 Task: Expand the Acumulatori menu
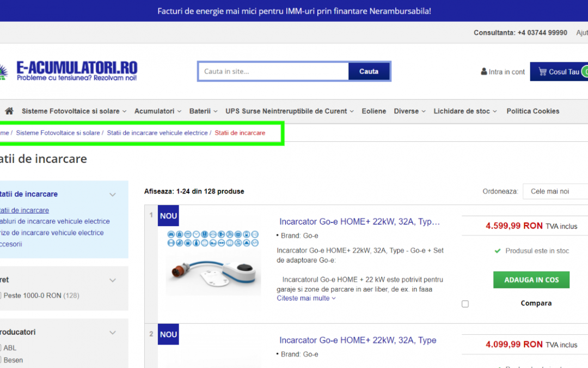click(x=158, y=111)
